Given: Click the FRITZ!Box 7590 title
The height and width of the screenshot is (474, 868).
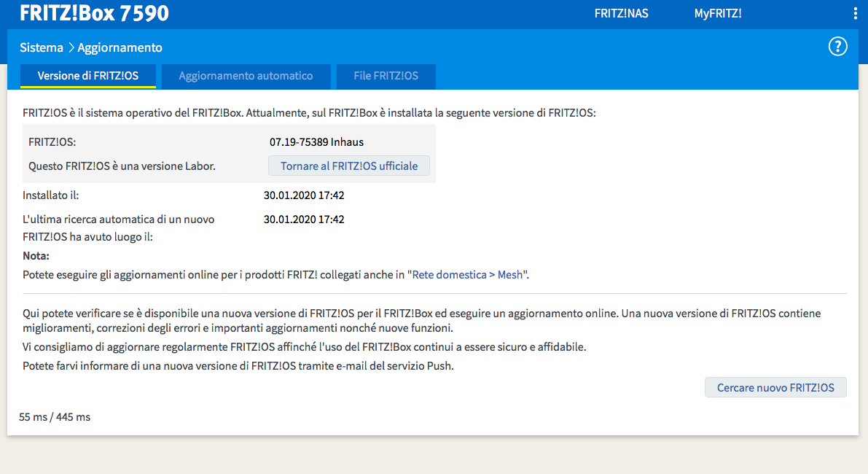Looking at the screenshot, I should tap(94, 12).
